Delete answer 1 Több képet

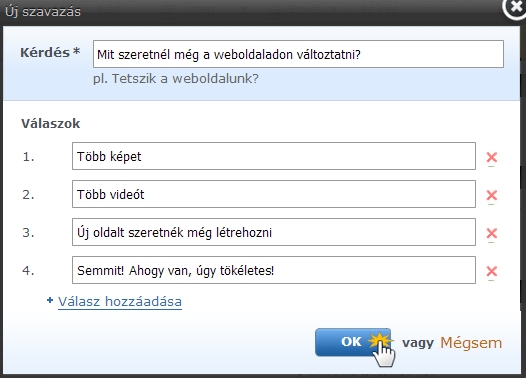click(x=492, y=157)
